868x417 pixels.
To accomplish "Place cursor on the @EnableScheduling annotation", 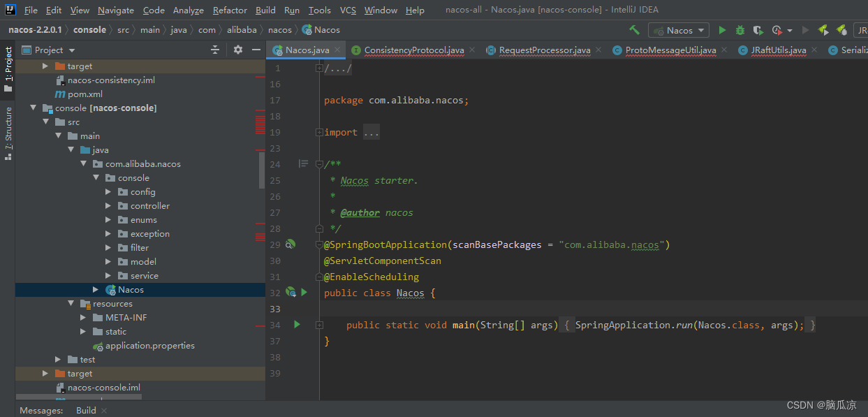I will coord(372,277).
